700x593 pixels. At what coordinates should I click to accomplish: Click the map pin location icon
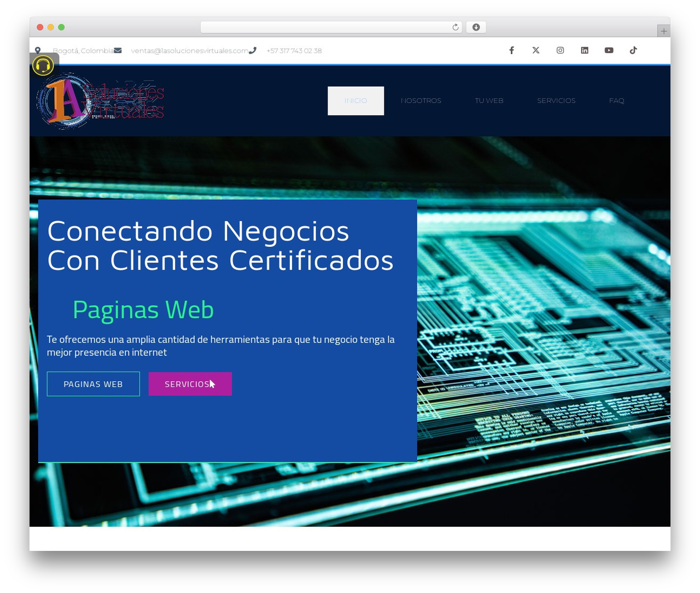(x=38, y=50)
